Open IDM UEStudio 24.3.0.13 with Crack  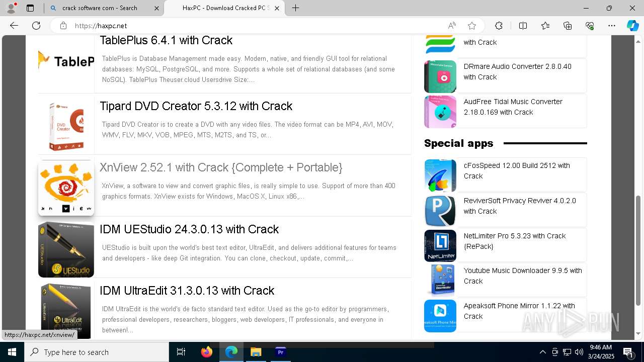coord(189,229)
